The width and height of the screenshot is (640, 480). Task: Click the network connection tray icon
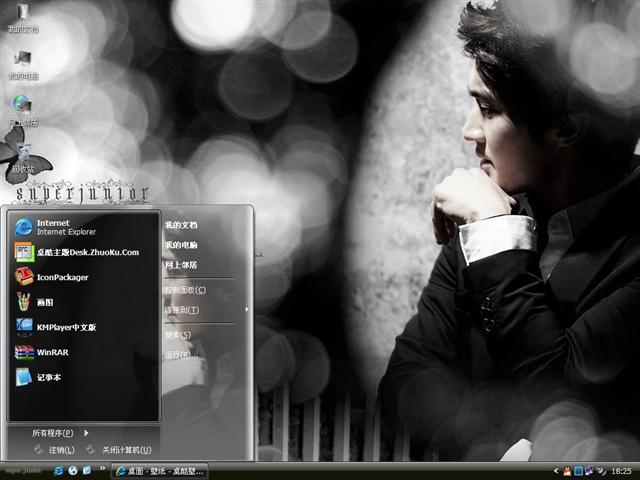[x=589, y=471]
